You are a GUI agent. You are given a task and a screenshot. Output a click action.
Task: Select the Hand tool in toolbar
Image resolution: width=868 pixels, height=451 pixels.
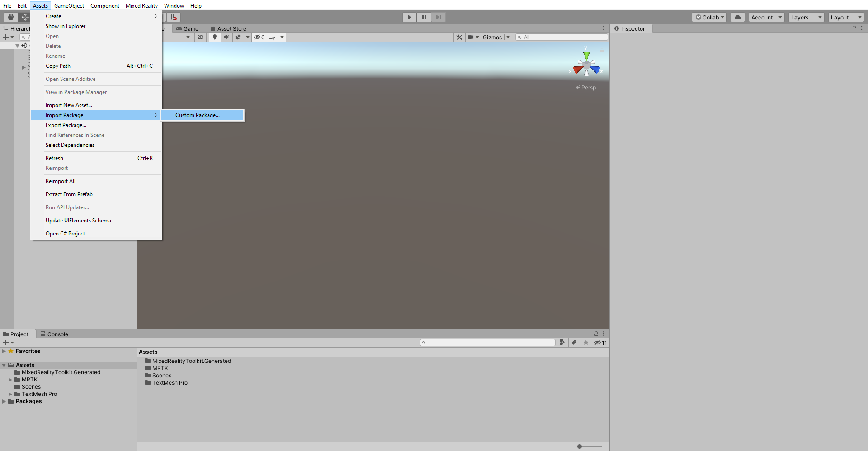point(10,17)
